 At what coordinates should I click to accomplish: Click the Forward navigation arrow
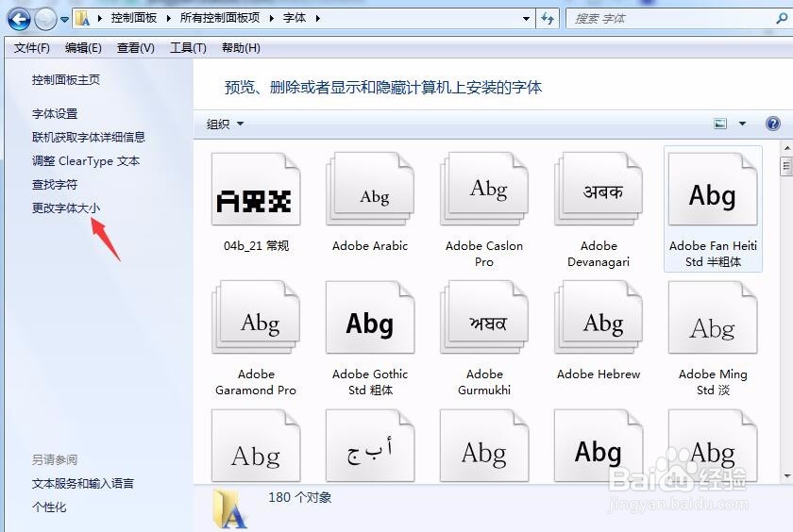pos(45,19)
